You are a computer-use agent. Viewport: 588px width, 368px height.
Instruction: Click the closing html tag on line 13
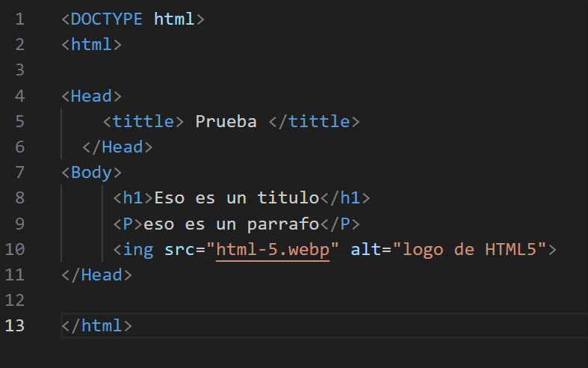point(96,326)
